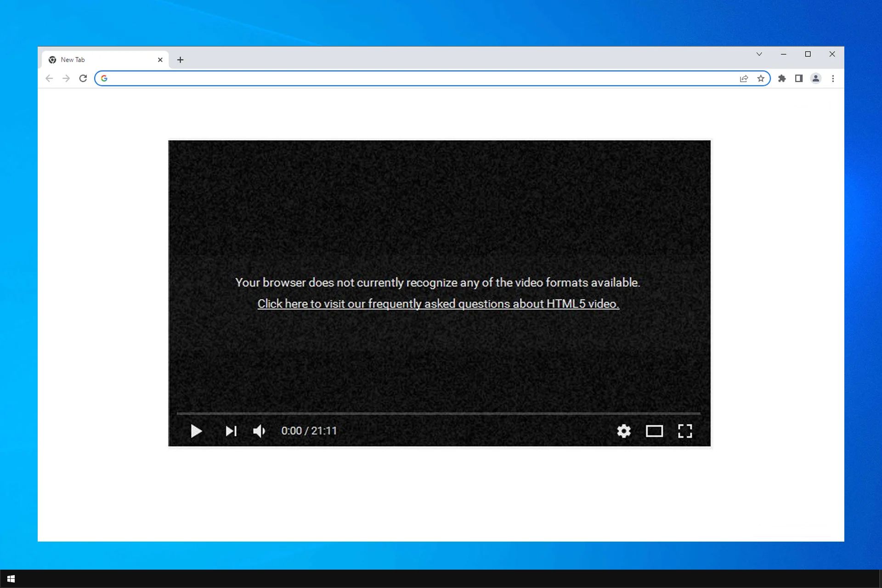Click the profile avatar icon
The image size is (882, 588).
815,79
